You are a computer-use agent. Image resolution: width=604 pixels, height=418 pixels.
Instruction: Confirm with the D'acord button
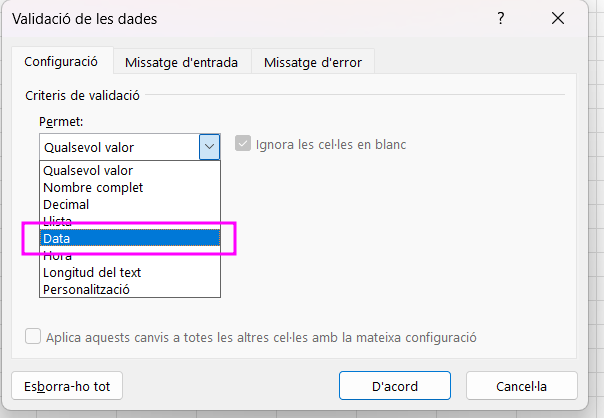[x=395, y=386]
